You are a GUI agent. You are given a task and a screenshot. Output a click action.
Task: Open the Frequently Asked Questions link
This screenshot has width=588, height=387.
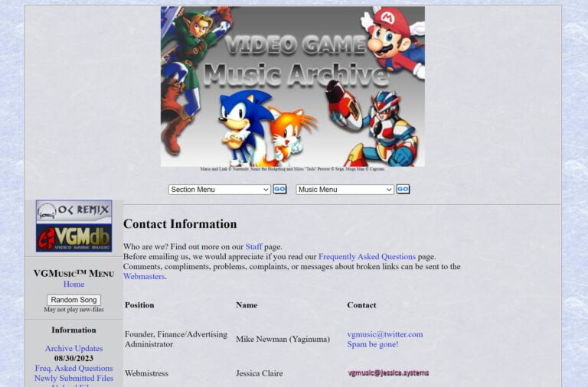(x=367, y=257)
